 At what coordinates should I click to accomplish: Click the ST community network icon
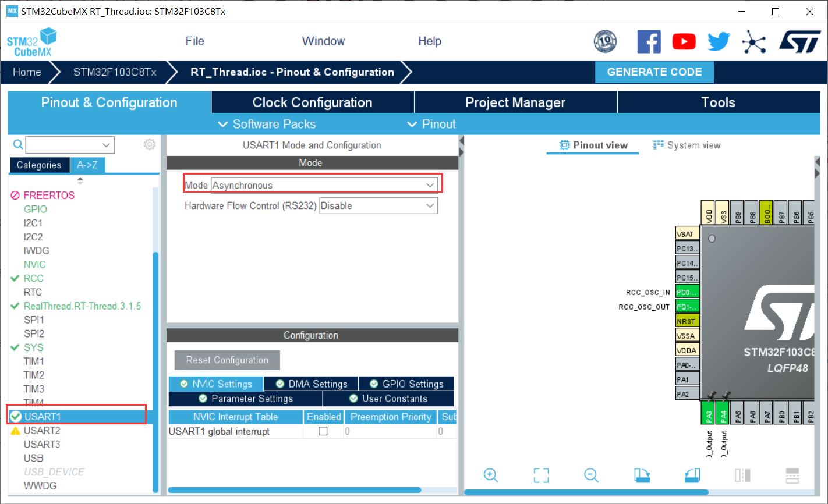coord(753,42)
